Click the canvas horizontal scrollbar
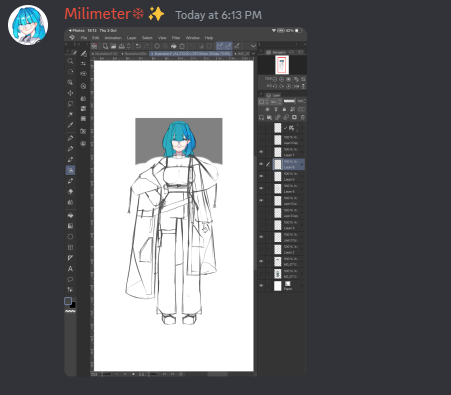This screenshot has height=395, width=451. point(218,374)
